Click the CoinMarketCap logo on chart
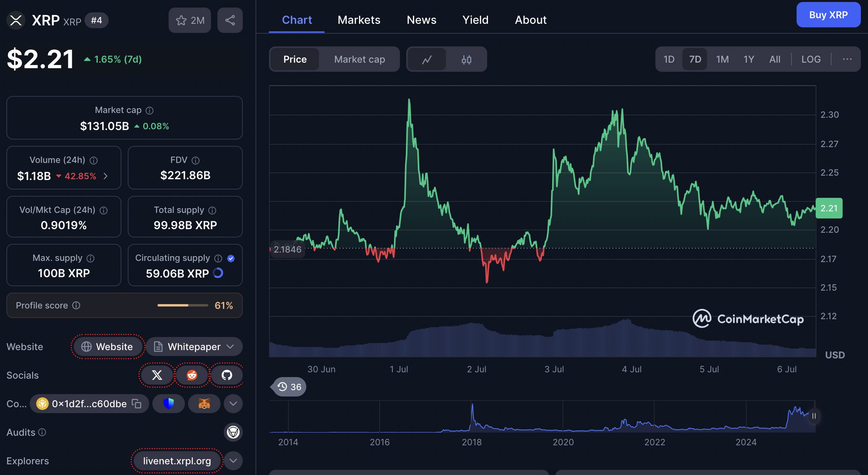This screenshot has height=475, width=868. coord(748,319)
